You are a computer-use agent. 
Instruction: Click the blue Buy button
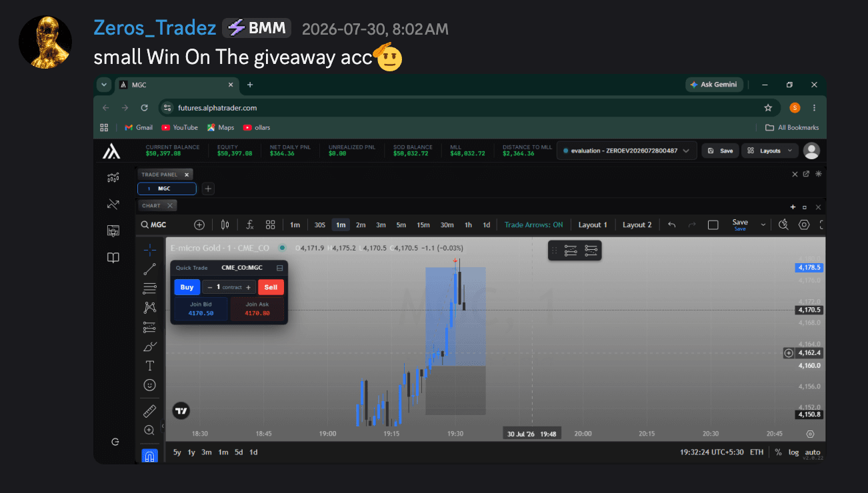(187, 287)
